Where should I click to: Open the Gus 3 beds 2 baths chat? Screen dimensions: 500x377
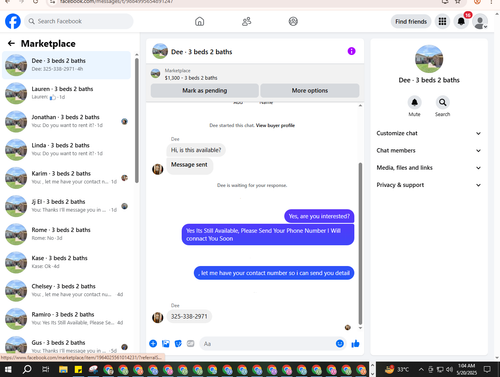click(x=67, y=345)
